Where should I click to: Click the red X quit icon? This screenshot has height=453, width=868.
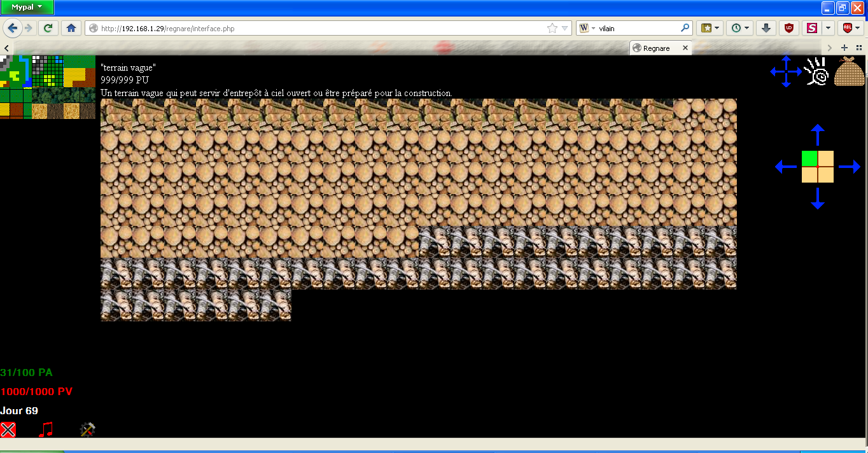click(x=8, y=429)
